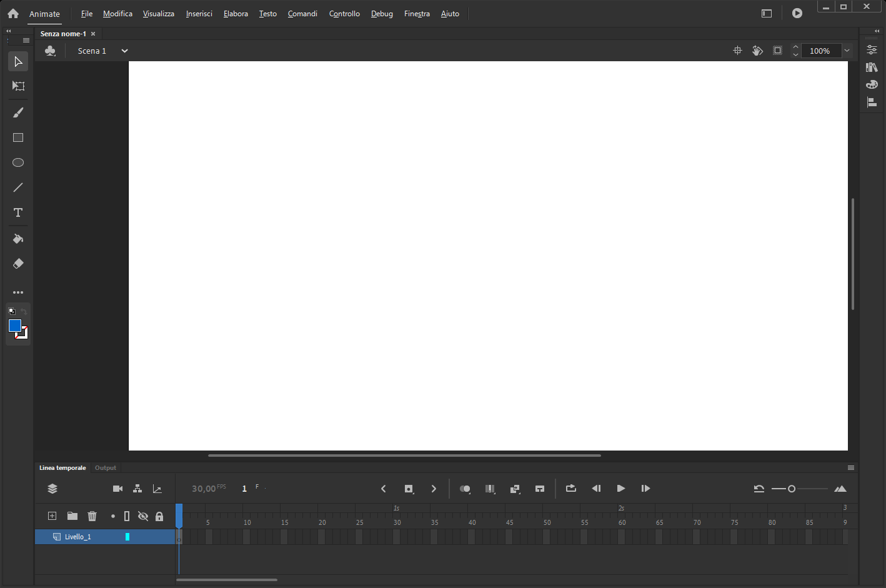Open the workspace switcher icon

point(767,13)
